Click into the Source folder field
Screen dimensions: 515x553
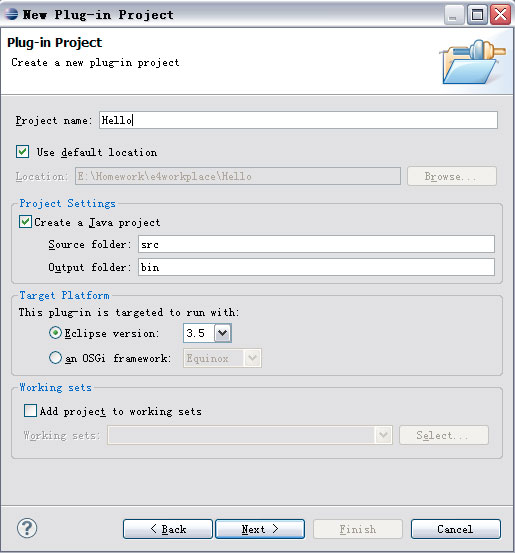pyautogui.click(x=316, y=244)
